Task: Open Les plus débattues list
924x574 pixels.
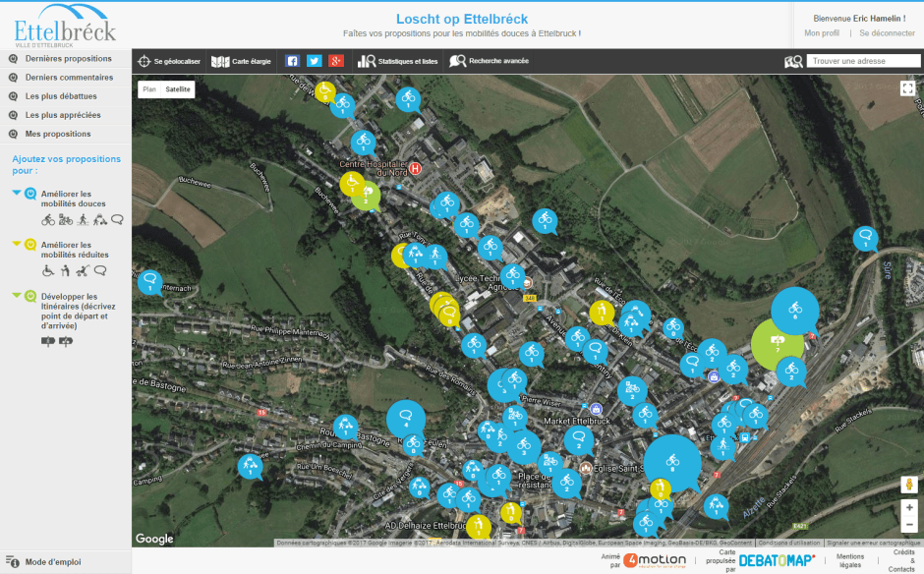Action: click(61, 96)
